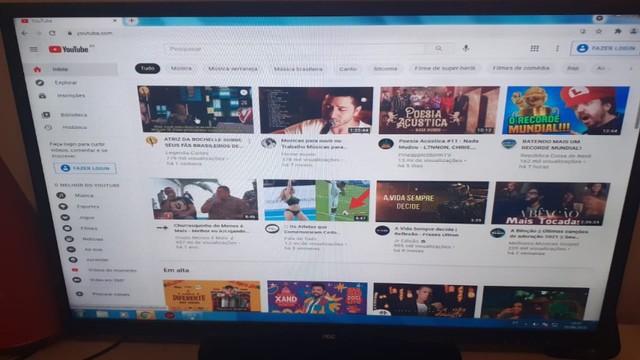The width and height of the screenshot is (640, 360).
Task: Open the hamburger guide menu
Action: 33,49
